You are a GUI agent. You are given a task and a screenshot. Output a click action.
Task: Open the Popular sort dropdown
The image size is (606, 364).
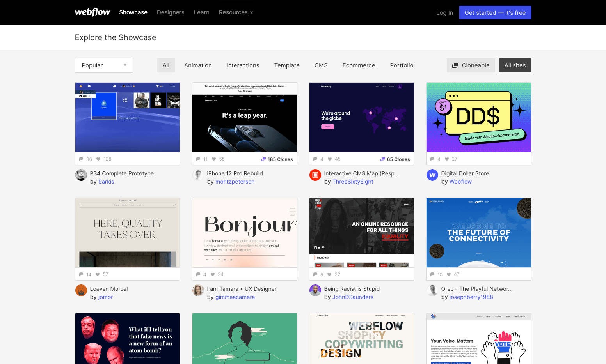click(x=104, y=65)
